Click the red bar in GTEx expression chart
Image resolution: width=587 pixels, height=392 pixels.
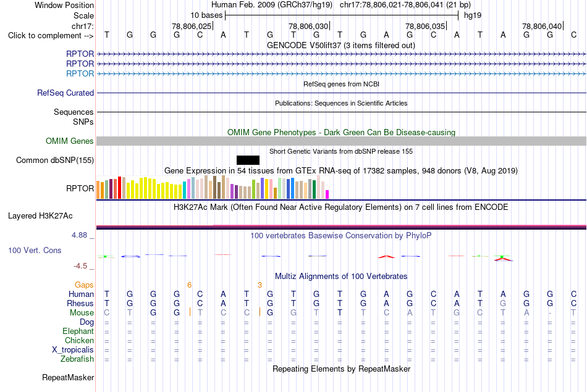tap(119, 188)
